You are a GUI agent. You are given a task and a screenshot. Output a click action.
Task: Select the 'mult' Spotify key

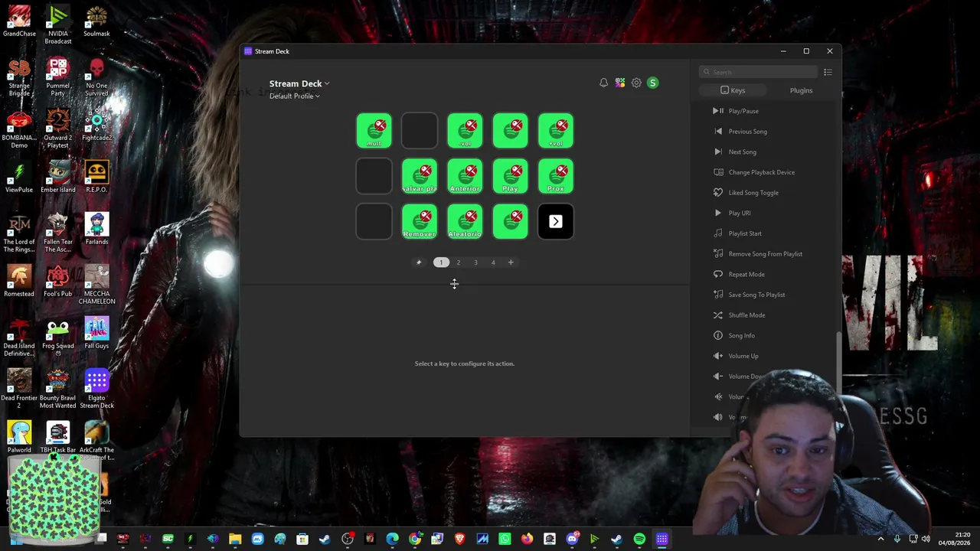tap(374, 131)
